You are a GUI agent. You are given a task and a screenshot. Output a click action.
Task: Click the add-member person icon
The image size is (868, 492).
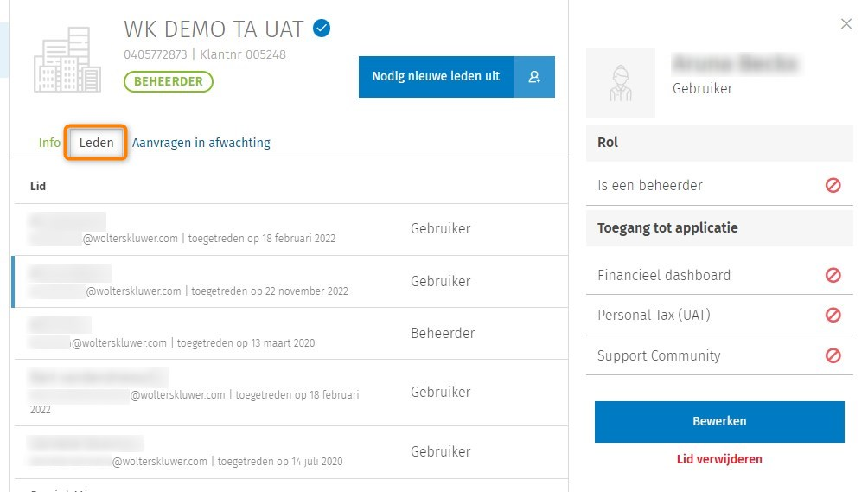(534, 77)
